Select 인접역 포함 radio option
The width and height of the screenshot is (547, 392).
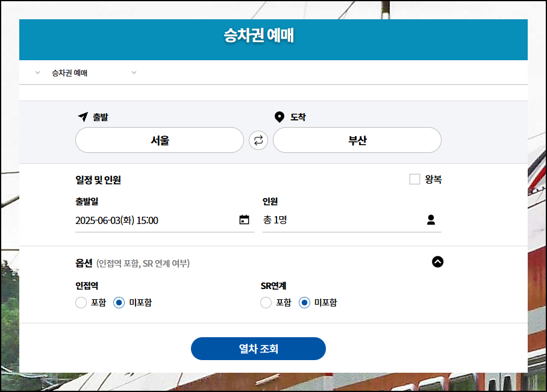pyautogui.click(x=81, y=302)
